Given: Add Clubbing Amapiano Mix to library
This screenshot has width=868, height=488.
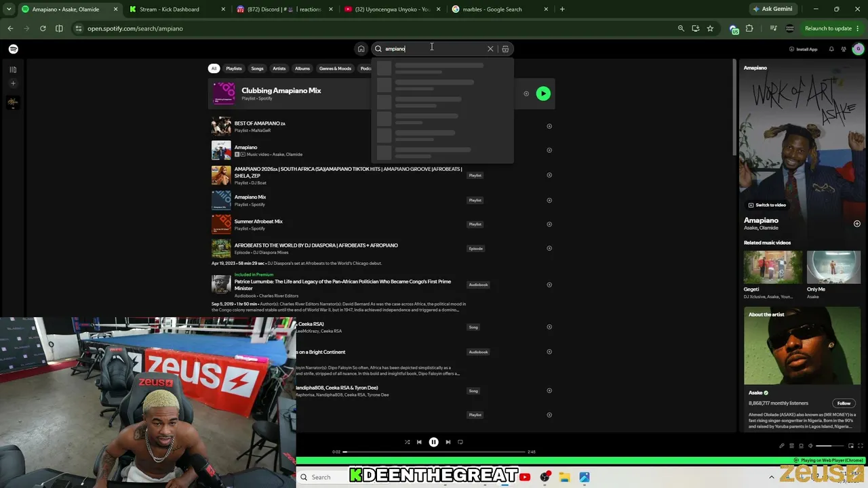Looking at the screenshot, I should (526, 94).
